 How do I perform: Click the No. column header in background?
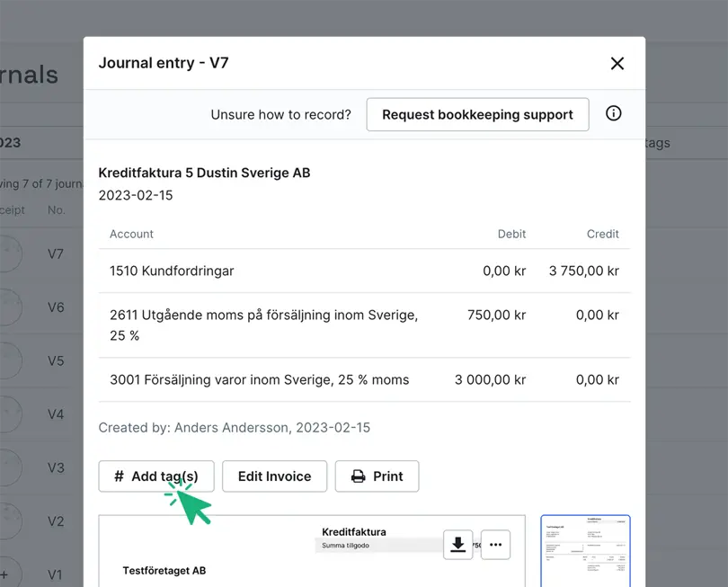point(57,210)
